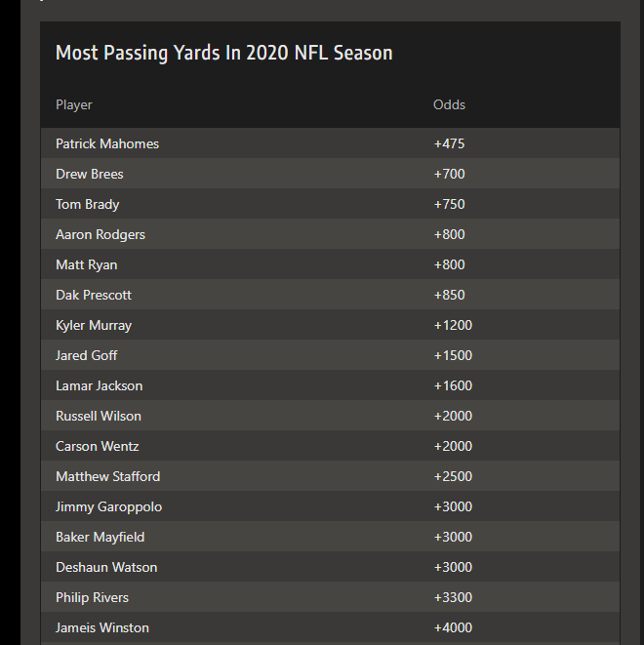Viewport: 644px width, 645px height.
Task: Click Tom Brady's +750 odds
Action: coord(449,204)
